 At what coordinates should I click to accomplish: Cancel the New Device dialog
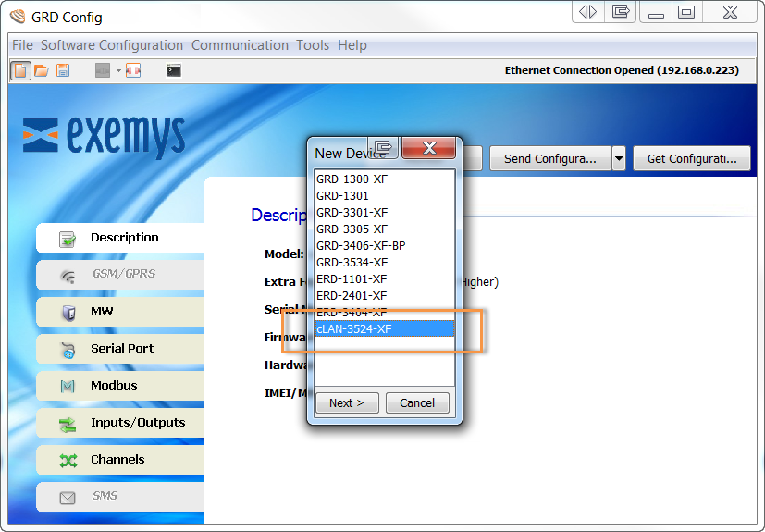coord(417,402)
